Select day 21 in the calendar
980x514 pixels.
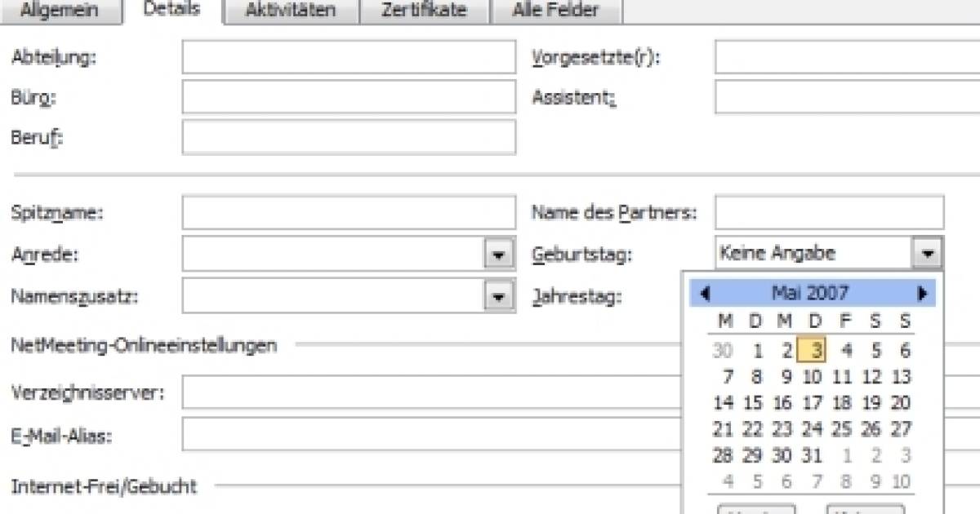tap(723, 429)
